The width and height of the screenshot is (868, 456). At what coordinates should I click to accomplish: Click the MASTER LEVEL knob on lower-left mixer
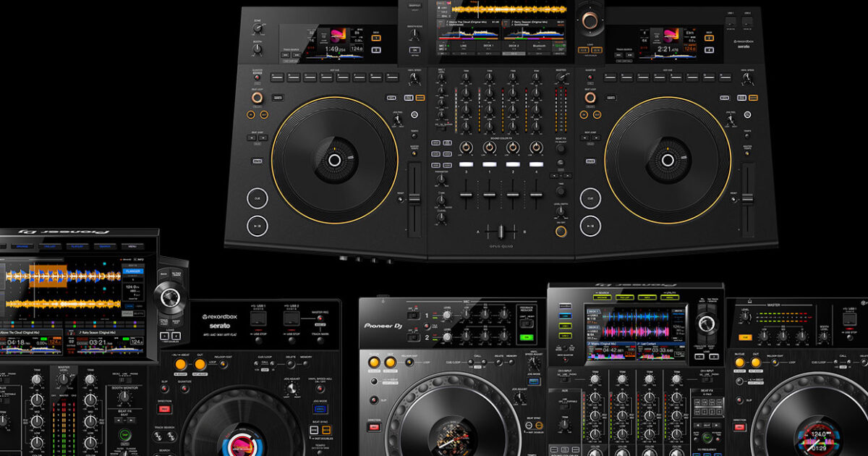click(62, 380)
